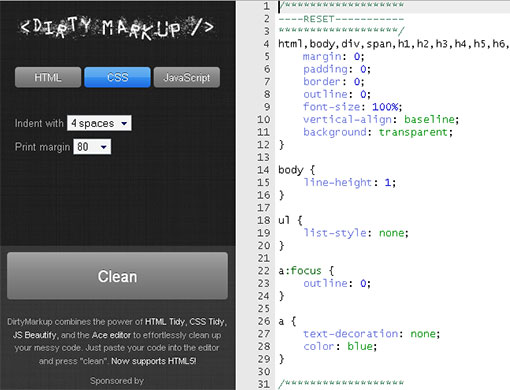Click the 'baseline' value

tap(429, 119)
